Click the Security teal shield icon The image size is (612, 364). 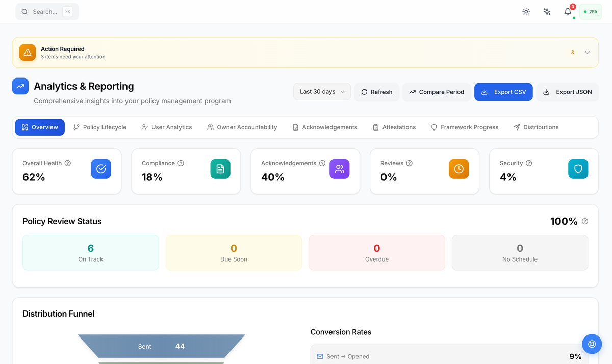(x=578, y=169)
